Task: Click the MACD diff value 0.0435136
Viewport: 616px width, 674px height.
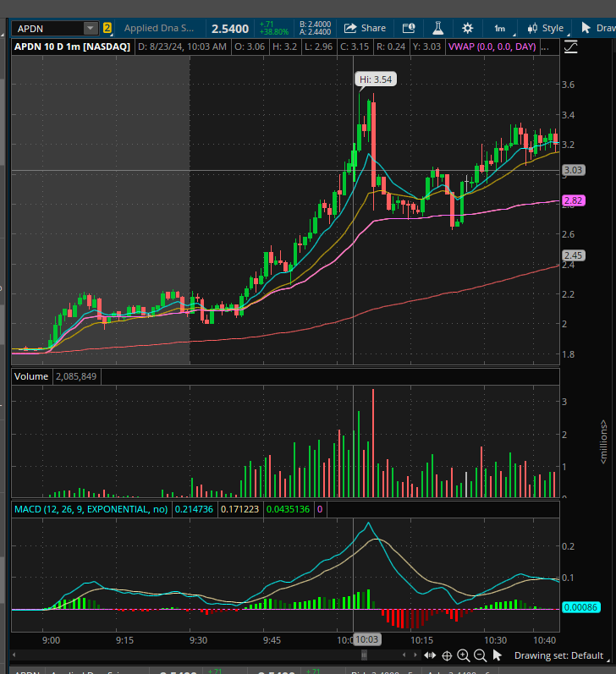Action: (x=288, y=509)
